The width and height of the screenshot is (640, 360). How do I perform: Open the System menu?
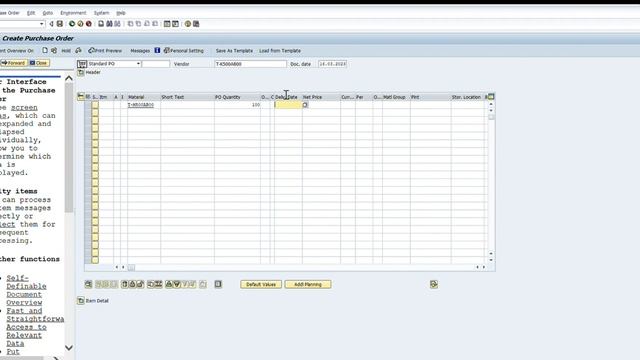(101, 13)
